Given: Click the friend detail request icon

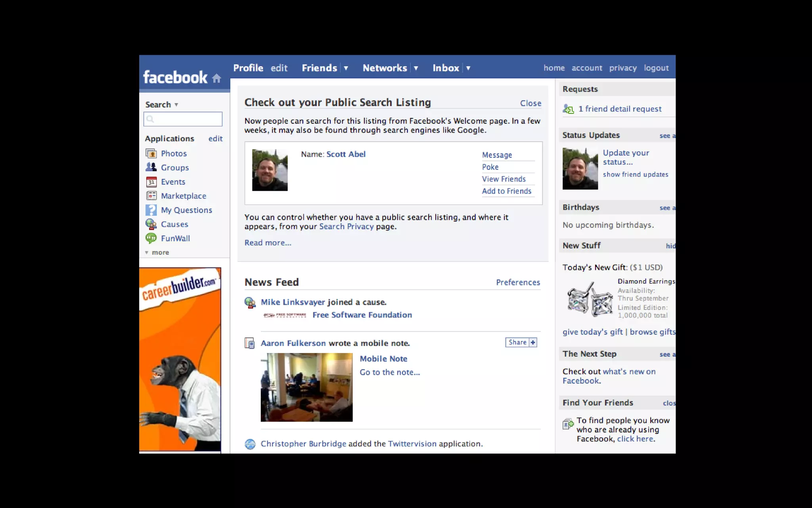Looking at the screenshot, I should click(568, 109).
